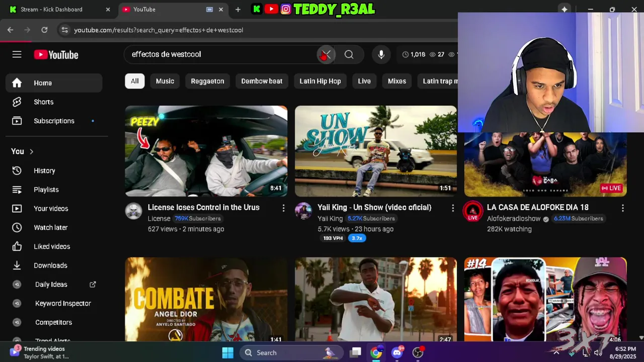Open more options for Alofoke live video
This screenshot has height=362, width=644.
click(622, 208)
